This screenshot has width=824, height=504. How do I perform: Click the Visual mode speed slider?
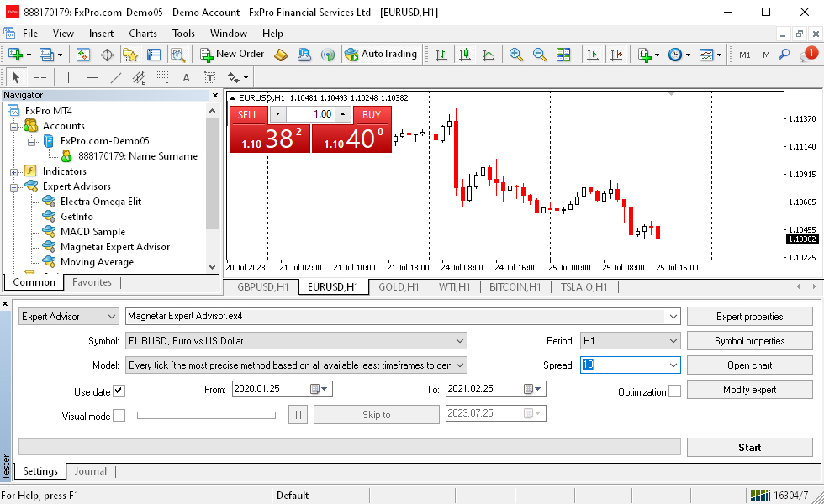click(x=206, y=415)
